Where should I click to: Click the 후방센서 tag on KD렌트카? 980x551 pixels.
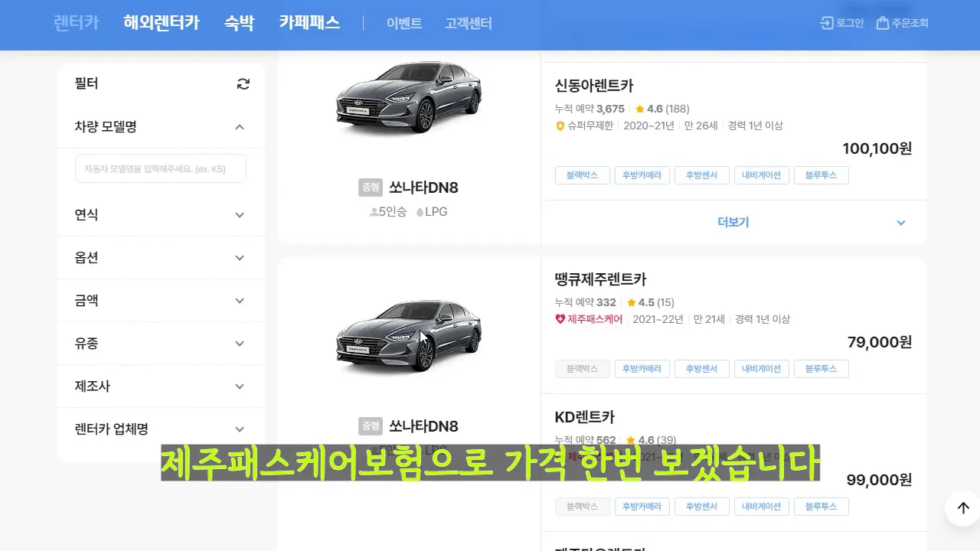coord(702,507)
